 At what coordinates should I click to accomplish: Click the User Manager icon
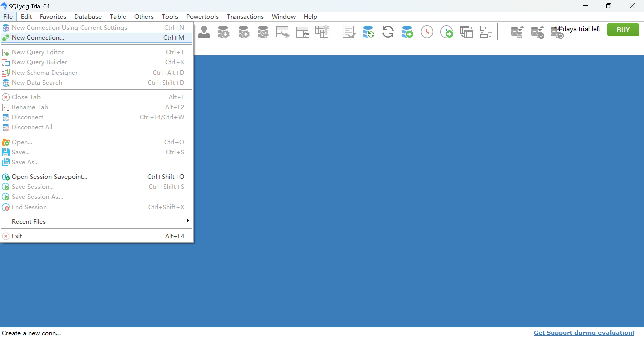click(x=204, y=32)
